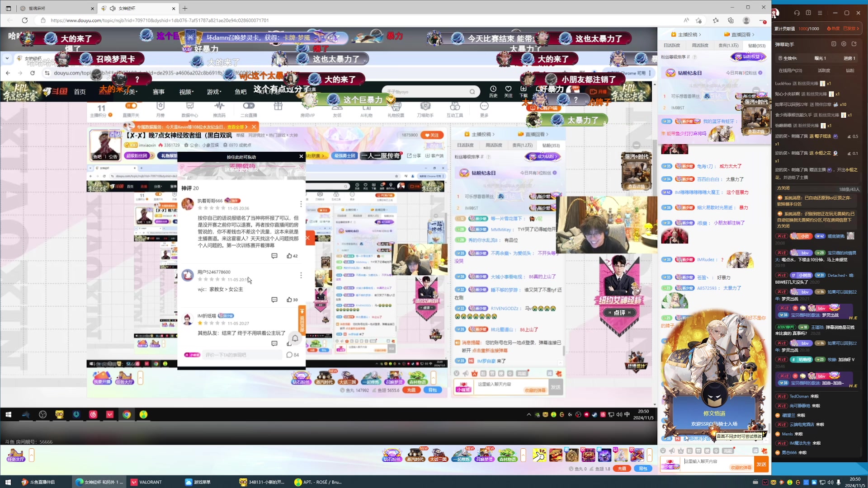Switch to 日活跃度 tab in outer panel
868x488 pixels.
point(672,45)
